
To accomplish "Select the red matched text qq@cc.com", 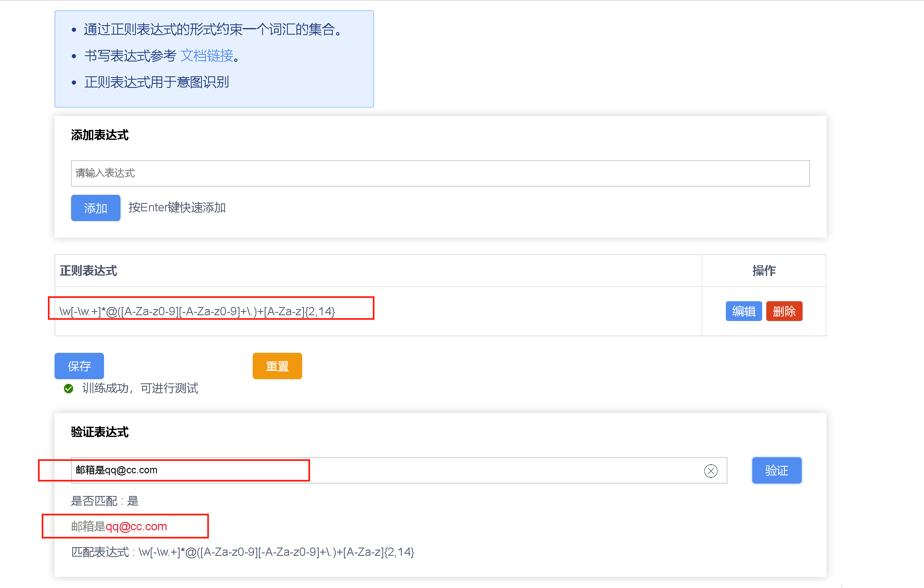I will [137, 527].
